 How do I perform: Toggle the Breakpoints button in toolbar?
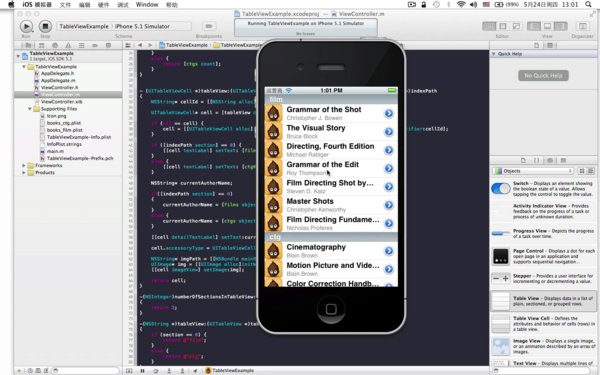click(209, 26)
